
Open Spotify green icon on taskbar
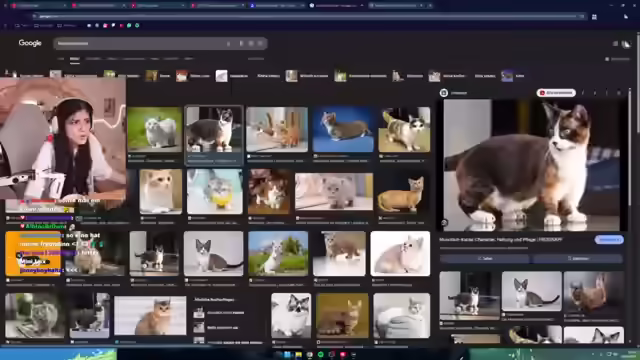click(320, 355)
